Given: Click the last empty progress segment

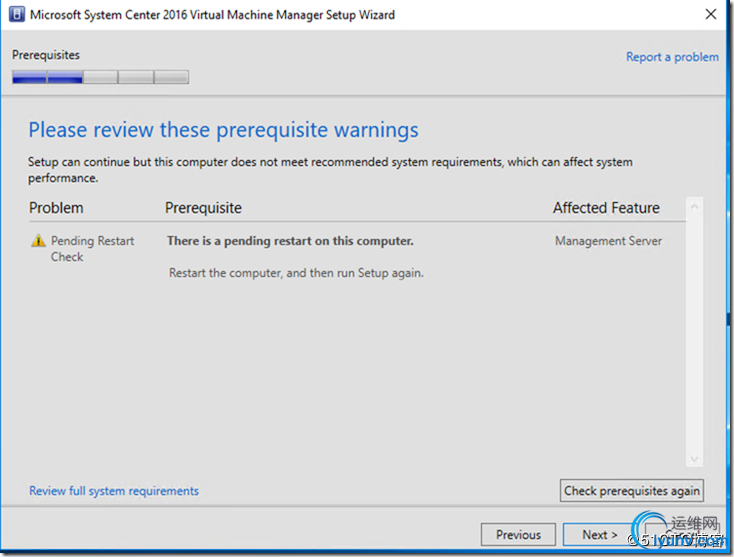Looking at the screenshot, I should click(171, 77).
